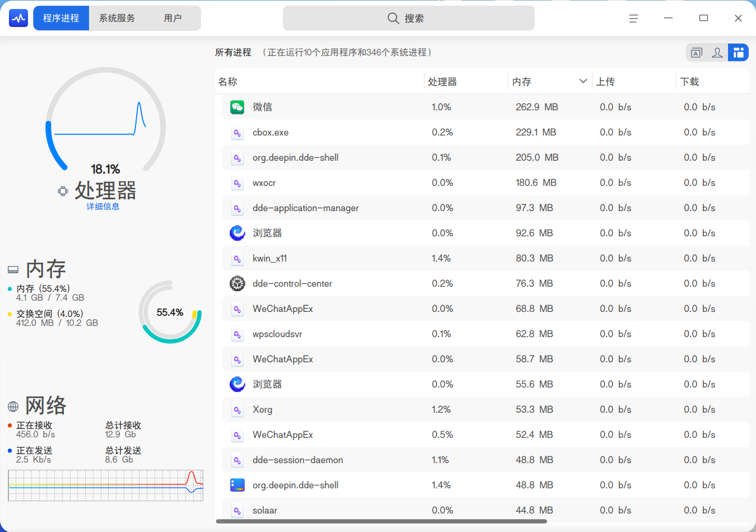Sort processes by 下载 column header
Screen dimensions: 756x532
pyautogui.click(x=712, y=82)
